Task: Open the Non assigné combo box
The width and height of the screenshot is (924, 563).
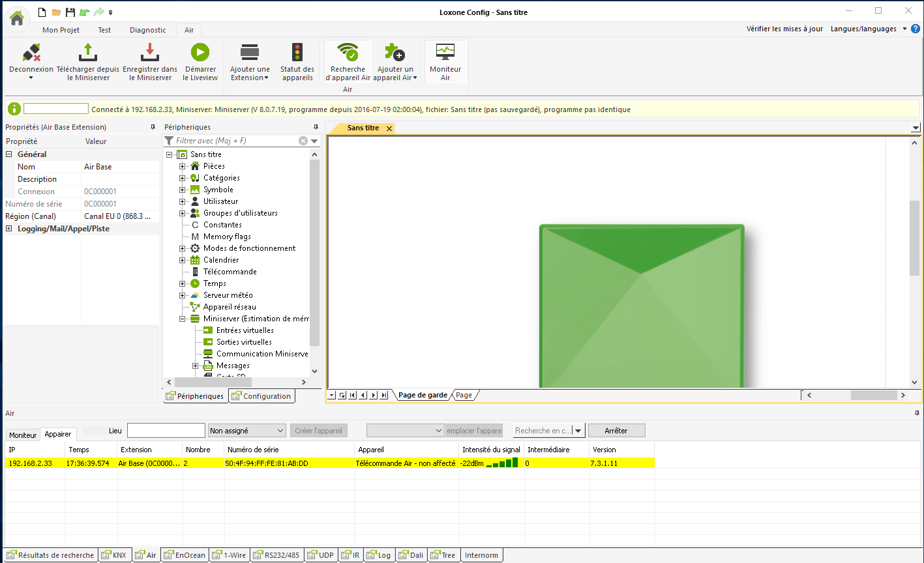Action: [x=247, y=431]
